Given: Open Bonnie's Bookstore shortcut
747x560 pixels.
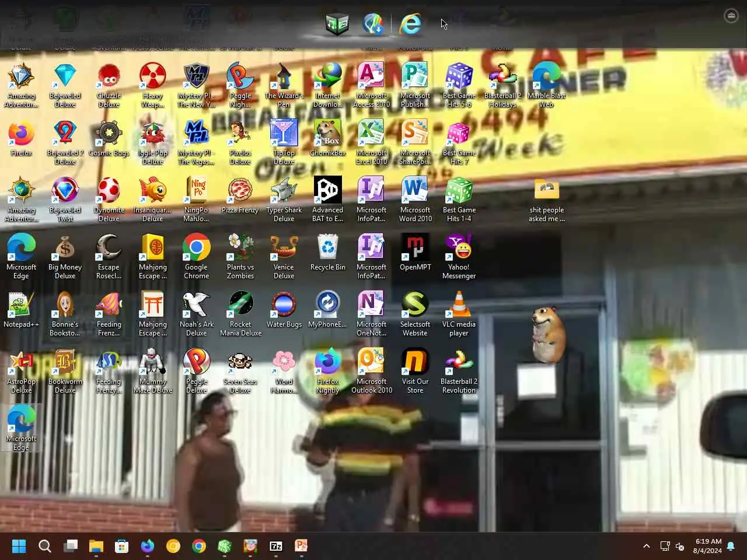Looking at the screenshot, I should pyautogui.click(x=65, y=314).
